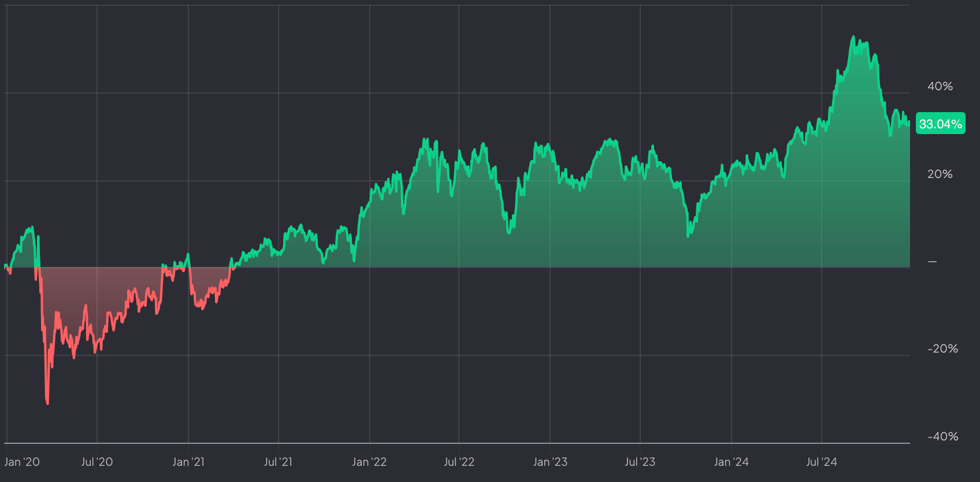Screen dimensions: 980x482
Task: Click the Jan '22 date label
Action: pyautogui.click(x=369, y=462)
